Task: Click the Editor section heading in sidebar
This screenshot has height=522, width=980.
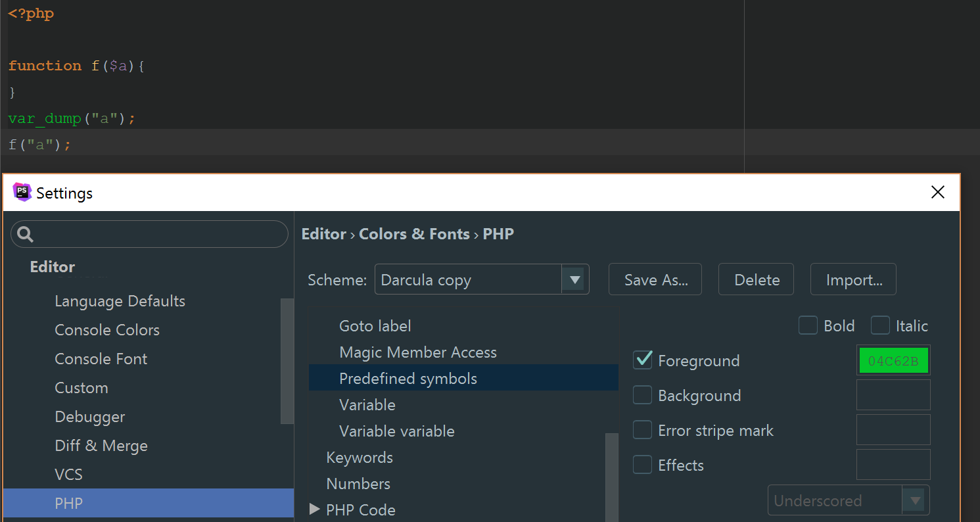Action: point(53,267)
